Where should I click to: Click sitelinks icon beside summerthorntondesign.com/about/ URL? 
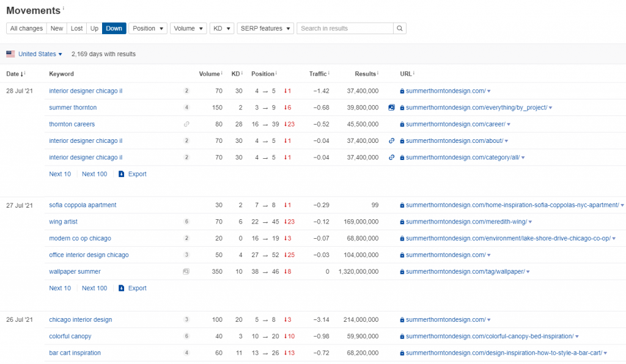[x=392, y=140]
